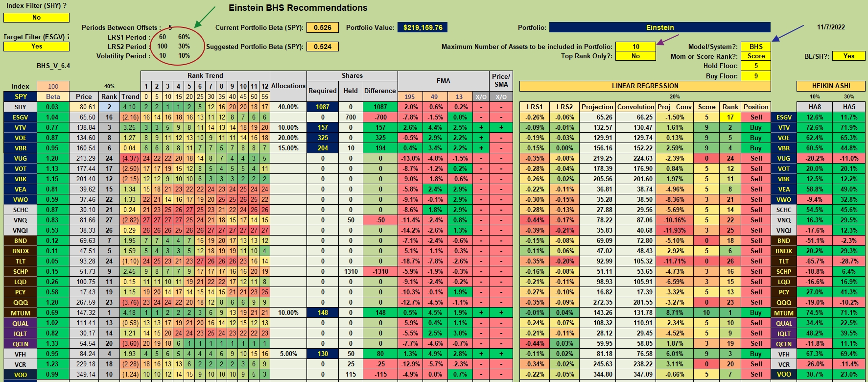Click the Required shares column header

tap(323, 91)
